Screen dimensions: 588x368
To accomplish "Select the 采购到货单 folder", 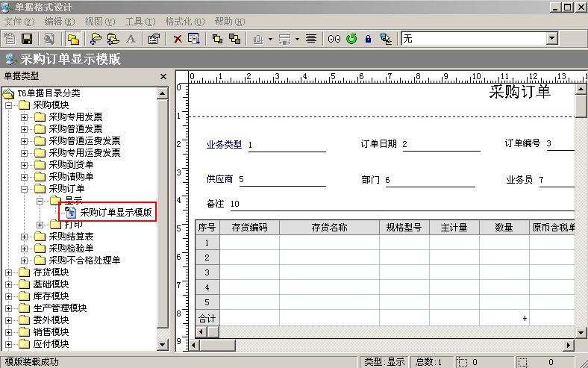I will (x=71, y=165).
